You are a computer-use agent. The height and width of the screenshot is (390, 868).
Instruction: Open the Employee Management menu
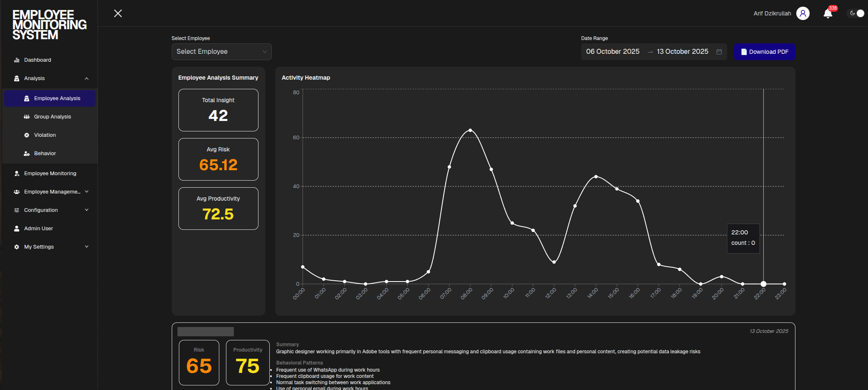point(86,191)
